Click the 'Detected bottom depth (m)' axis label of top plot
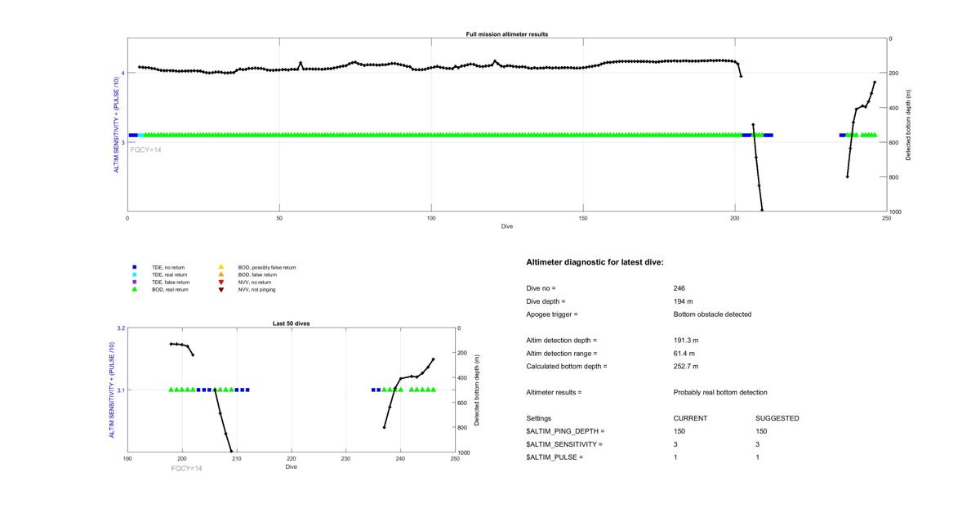Screen dimensions: 980x508 click(x=908, y=125)
